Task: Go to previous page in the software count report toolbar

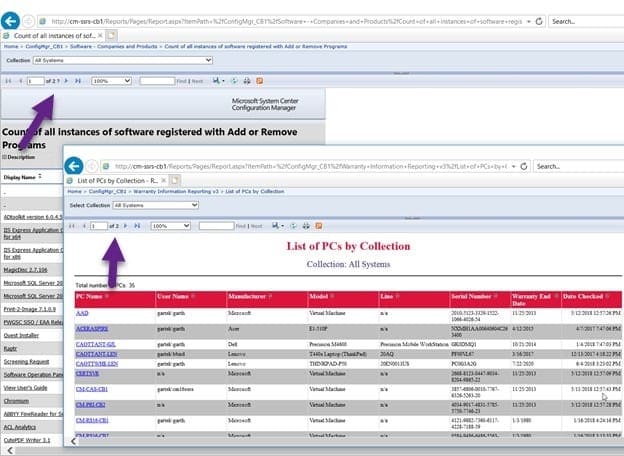Action: (20, 81)
